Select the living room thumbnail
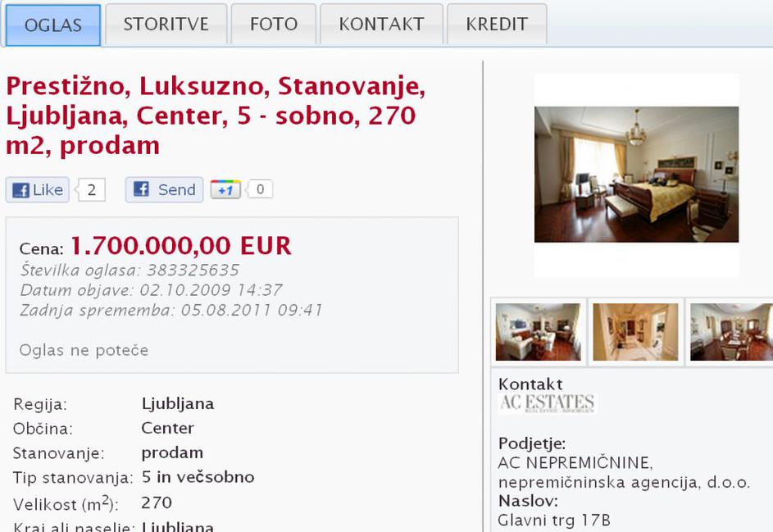The width and height of the screenshot is (773, 532). [x=538, y=332]
